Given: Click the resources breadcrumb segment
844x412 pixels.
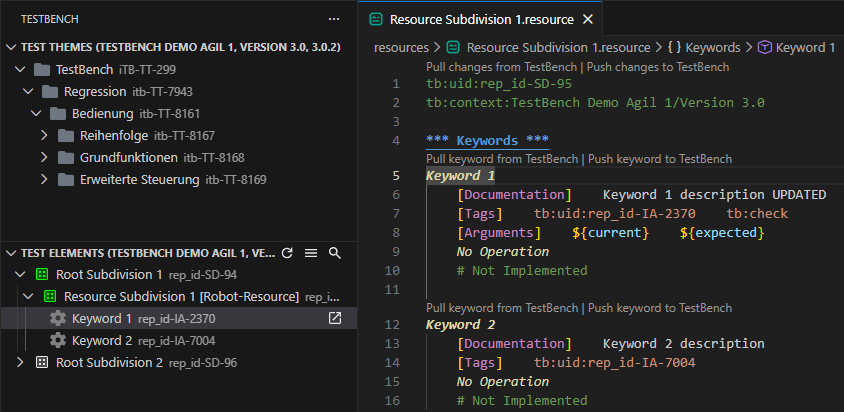Looking at the screenshot, I should [x=401, y=47].
